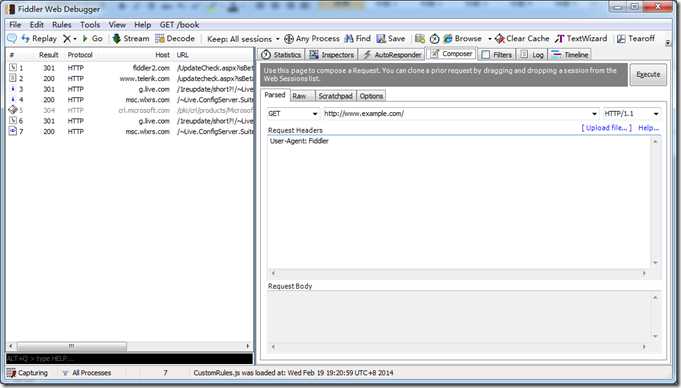Screen dimensions: 681x388
Task: Click the comment speech bubble icon
Action: (x=12, y=38)
